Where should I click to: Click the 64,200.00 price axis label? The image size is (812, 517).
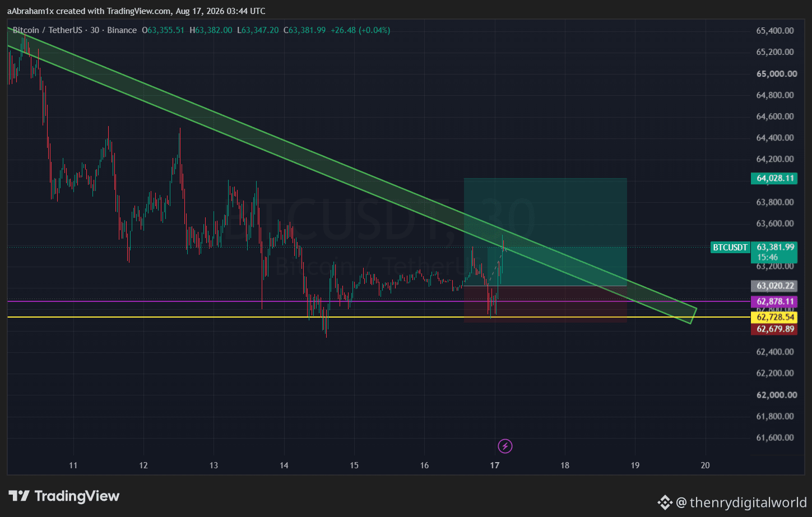(x=775, y=159)
